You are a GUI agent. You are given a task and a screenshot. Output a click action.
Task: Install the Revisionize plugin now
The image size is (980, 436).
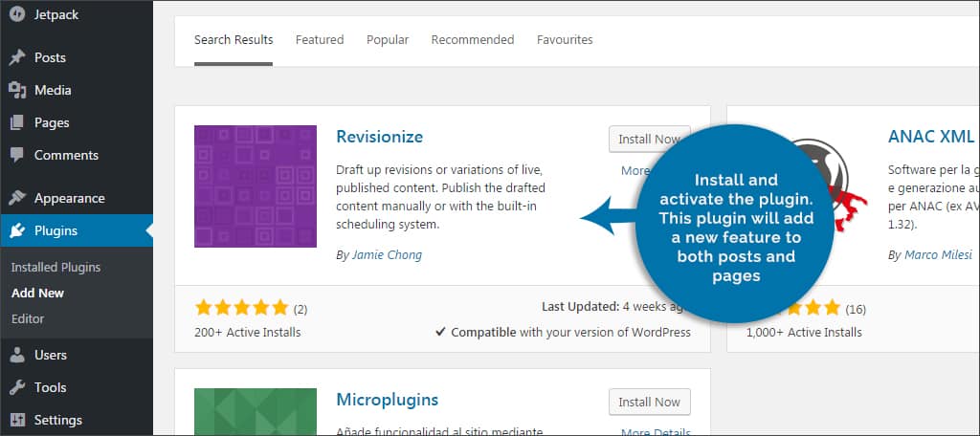649,140
